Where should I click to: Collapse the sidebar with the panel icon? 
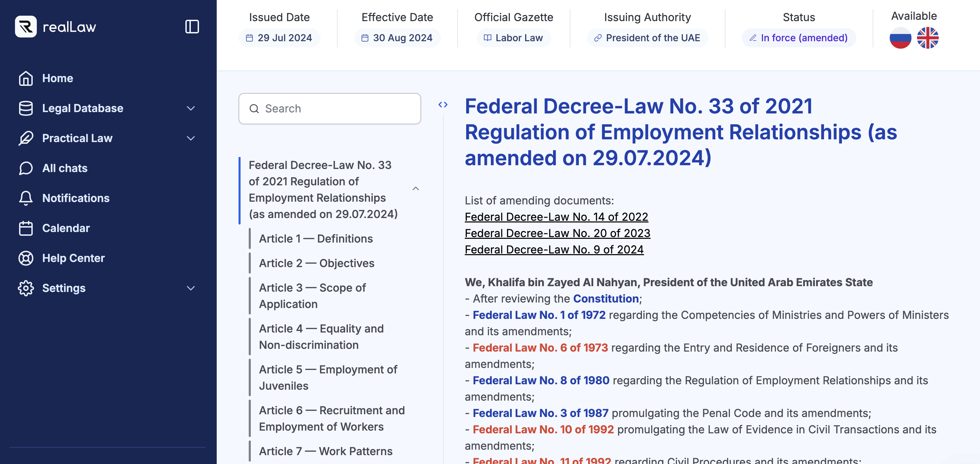pos(193,27)
